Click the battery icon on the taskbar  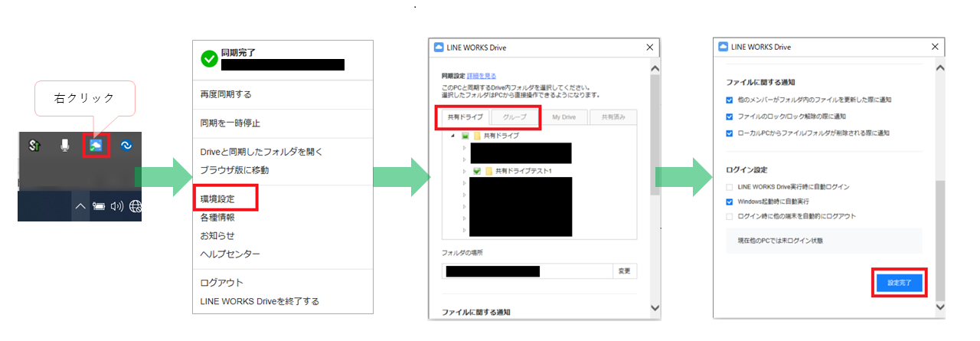(99, 206)
